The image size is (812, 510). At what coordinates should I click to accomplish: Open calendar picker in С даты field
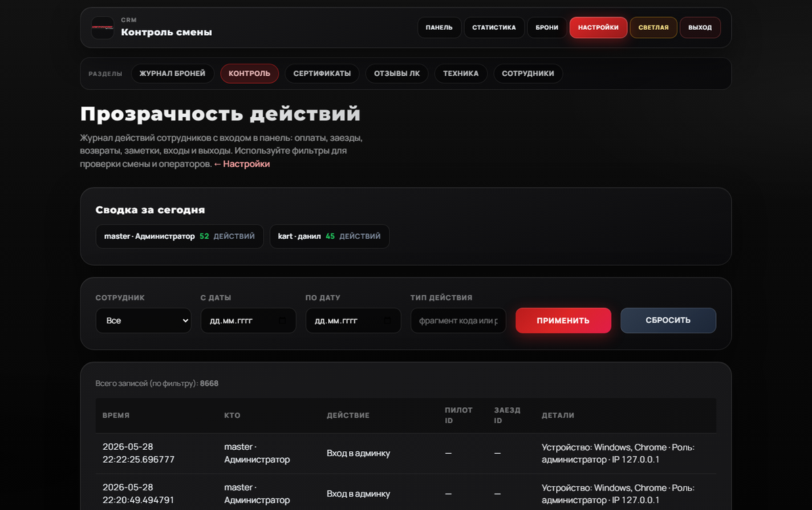283,321
